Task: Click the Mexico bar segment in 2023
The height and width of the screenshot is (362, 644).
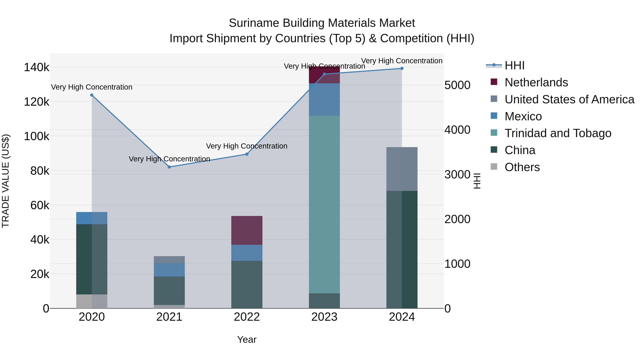Action: 325,99
